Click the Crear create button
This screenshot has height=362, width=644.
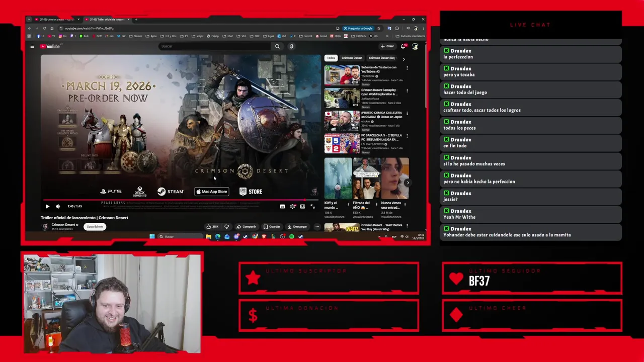[x=387, y=46]
